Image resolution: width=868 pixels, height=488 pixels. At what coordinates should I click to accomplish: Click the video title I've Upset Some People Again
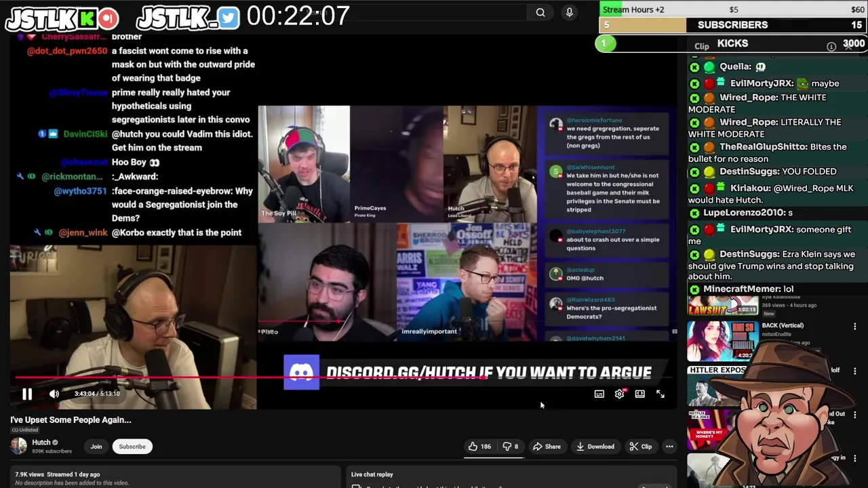71,420
